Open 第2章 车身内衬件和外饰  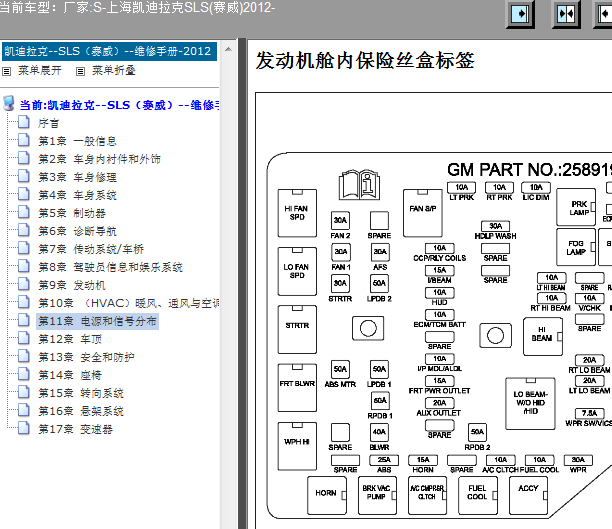click(x=99, y=159)
